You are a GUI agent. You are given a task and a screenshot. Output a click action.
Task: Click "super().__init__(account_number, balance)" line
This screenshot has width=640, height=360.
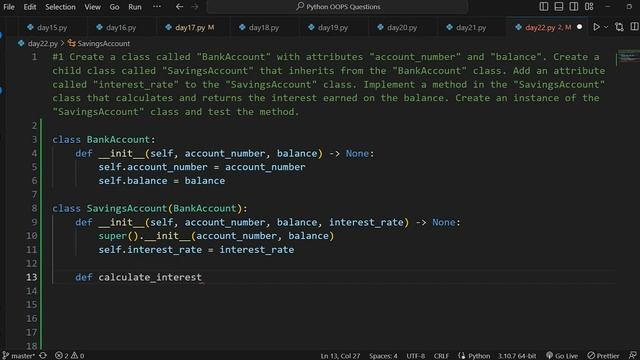click(216, 236)
